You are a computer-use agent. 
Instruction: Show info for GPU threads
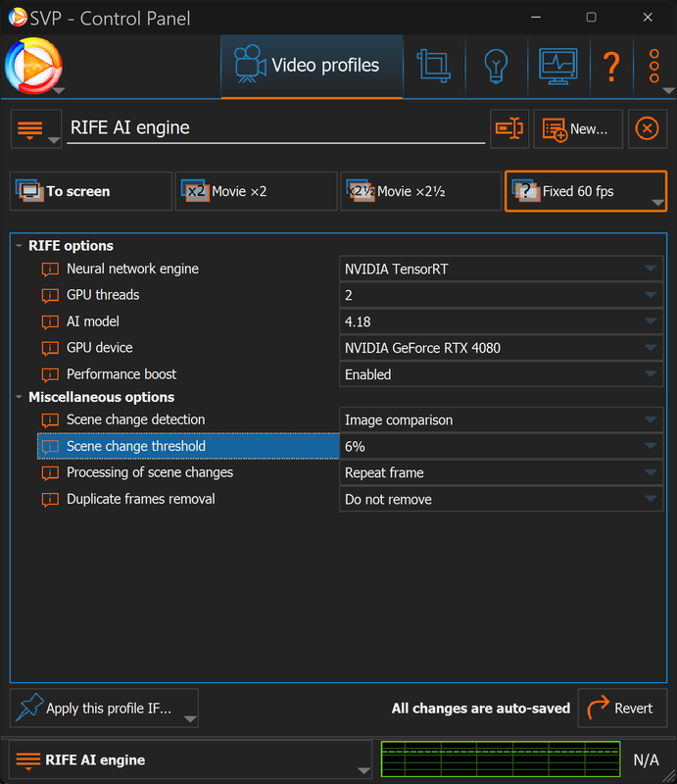point(50,296)
